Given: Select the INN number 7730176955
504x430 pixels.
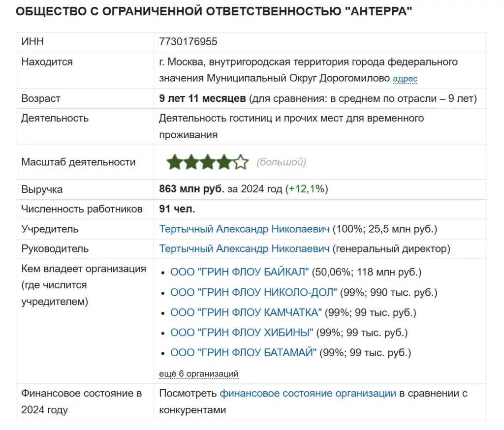Looking at the screenshot, I should point(188,42).
